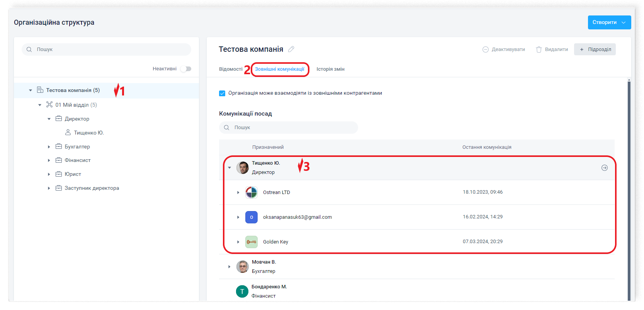Click the Деактивувати button
The height and width of the screenshot is (310, 644).
(504, 49)
